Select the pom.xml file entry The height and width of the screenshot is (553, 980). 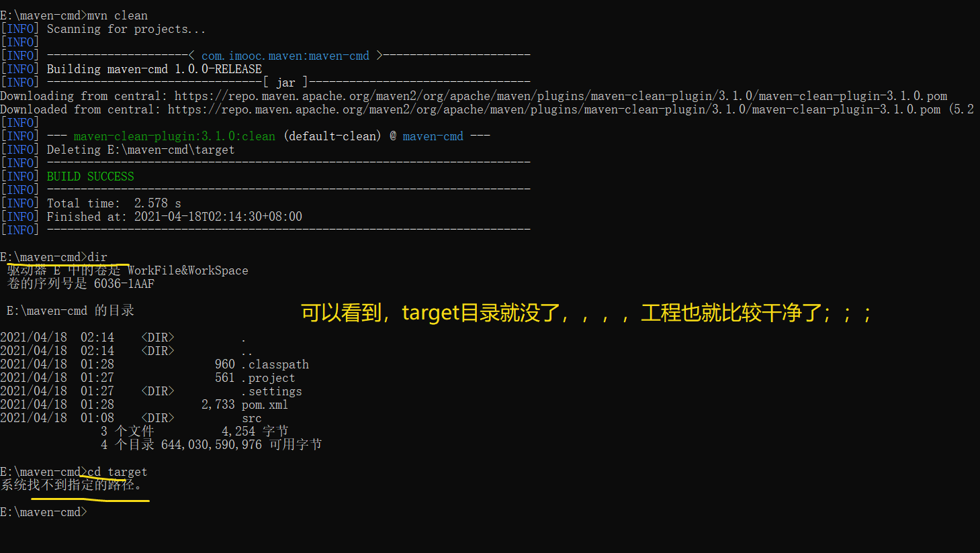(267, 404)
